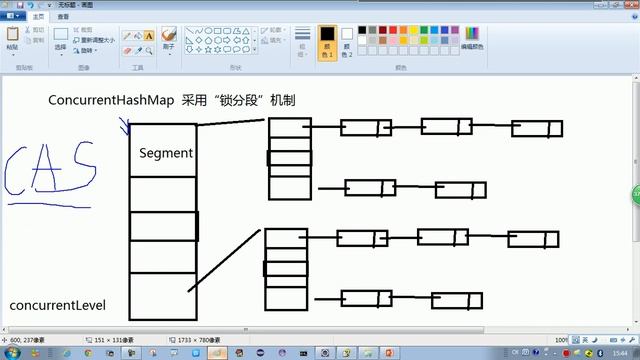
Task: Expand the Brushes dropdown arrow
Action: click(x=169, y=55)
